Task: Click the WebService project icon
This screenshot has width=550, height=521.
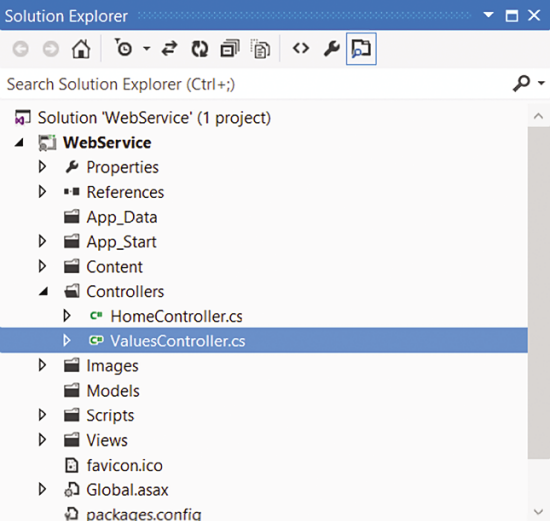Action: click(47, 143)
